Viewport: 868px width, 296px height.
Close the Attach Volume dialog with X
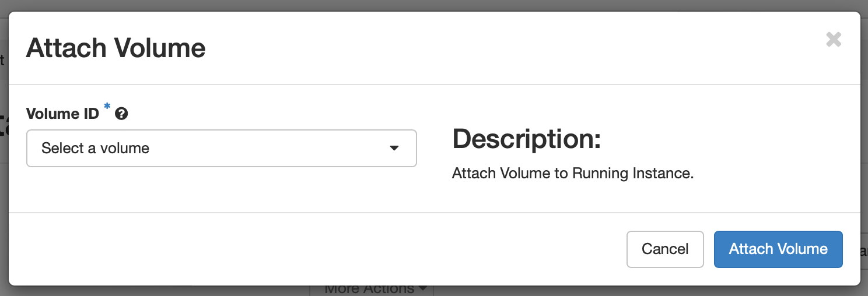tap(834, 40)
